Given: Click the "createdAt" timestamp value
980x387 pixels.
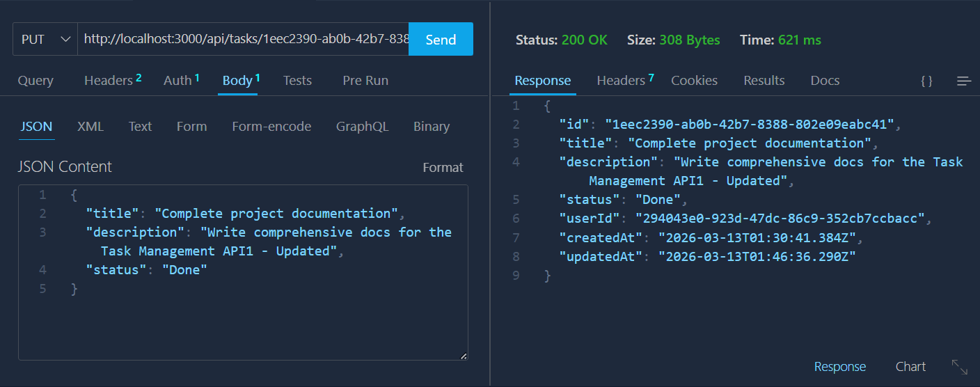Looking at the screenshot, I should click(757, 237).
